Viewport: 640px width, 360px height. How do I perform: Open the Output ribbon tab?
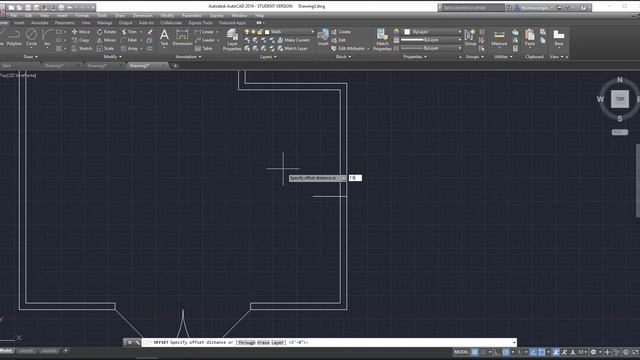tap(125, 23)
